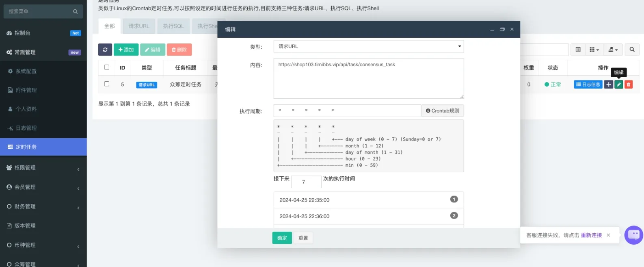Click the table search magnifier icon
Image resolution: width=644 pixels, height=267 pixels.
[x=632, y=50]
